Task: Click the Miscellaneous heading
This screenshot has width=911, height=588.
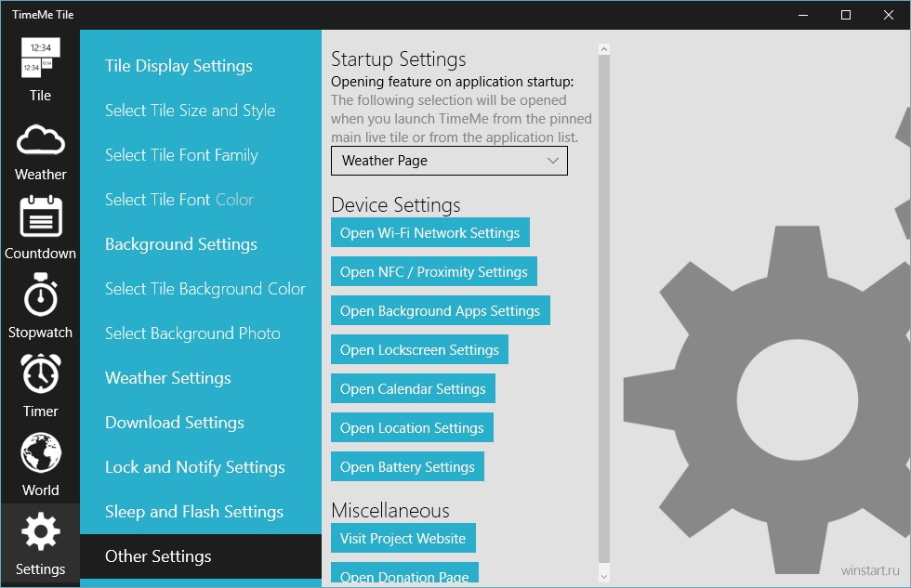Action: pos(390,510)
